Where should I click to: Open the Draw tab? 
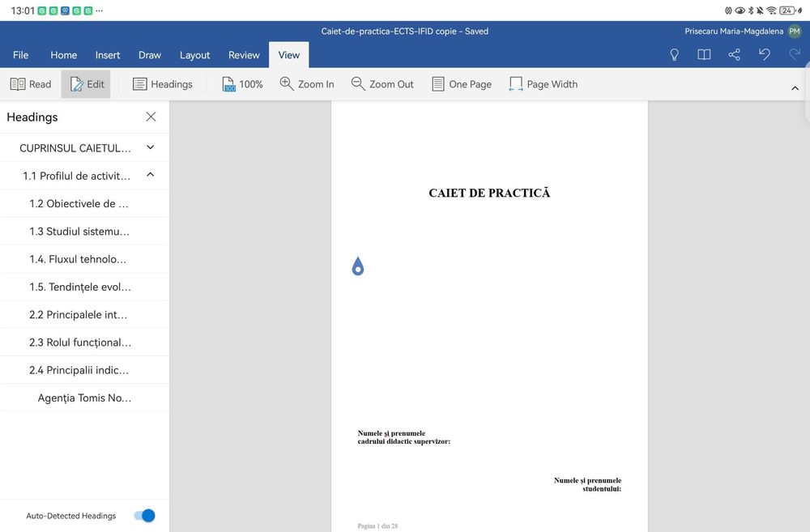tap(150, 55)
